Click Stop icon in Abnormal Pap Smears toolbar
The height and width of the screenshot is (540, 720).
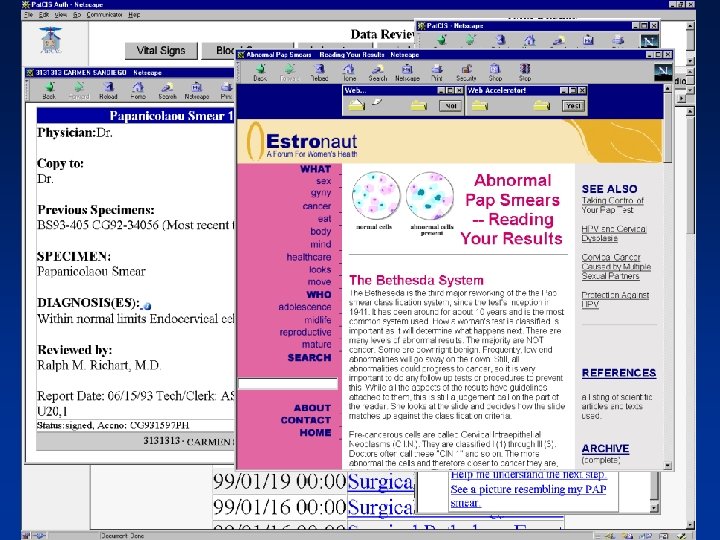tap(525, 72)
